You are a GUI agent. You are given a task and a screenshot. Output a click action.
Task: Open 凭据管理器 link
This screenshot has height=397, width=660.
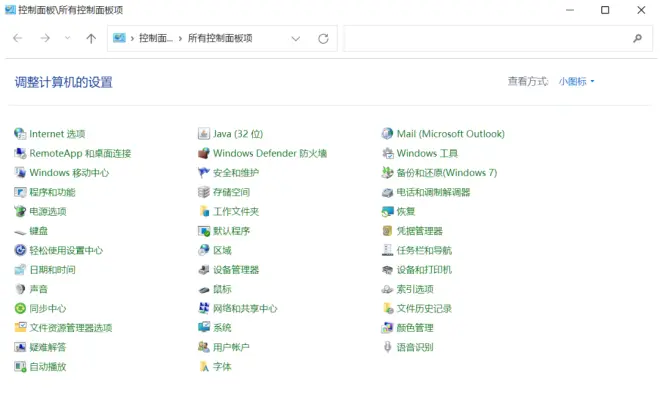[420, 231]
